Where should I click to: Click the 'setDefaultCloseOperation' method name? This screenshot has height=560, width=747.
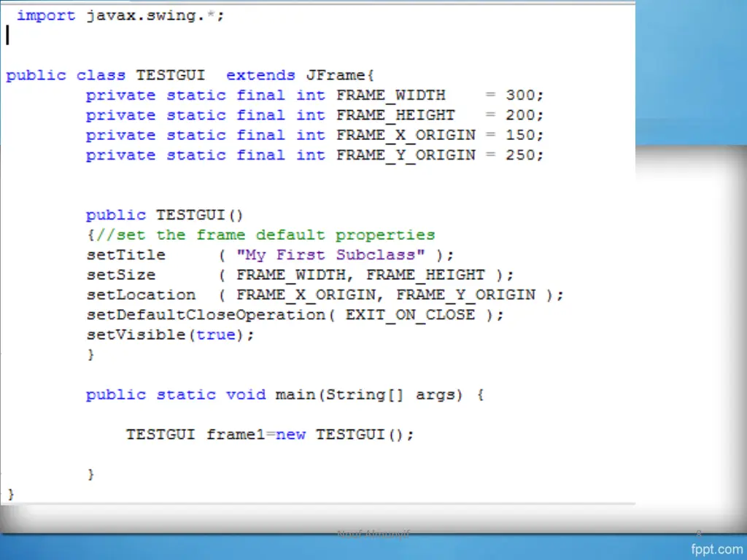206,315
